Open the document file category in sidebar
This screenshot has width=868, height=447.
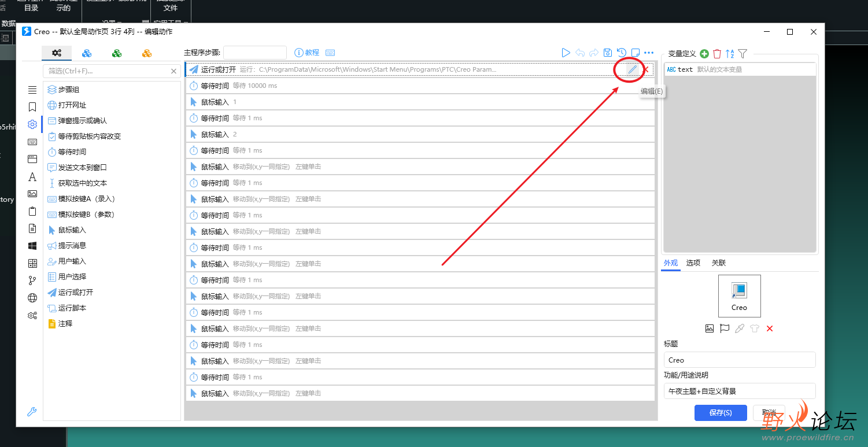pyautogui.click(x=32, y=228)
